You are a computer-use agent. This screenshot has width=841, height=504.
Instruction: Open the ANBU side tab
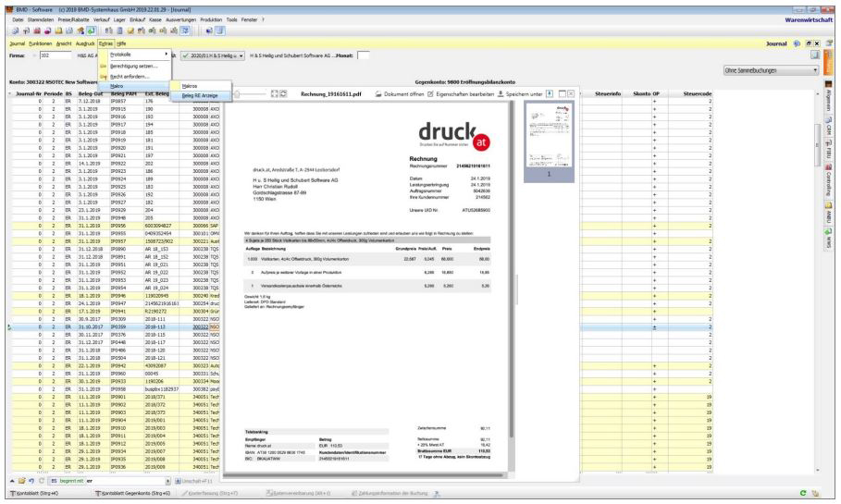829,214
